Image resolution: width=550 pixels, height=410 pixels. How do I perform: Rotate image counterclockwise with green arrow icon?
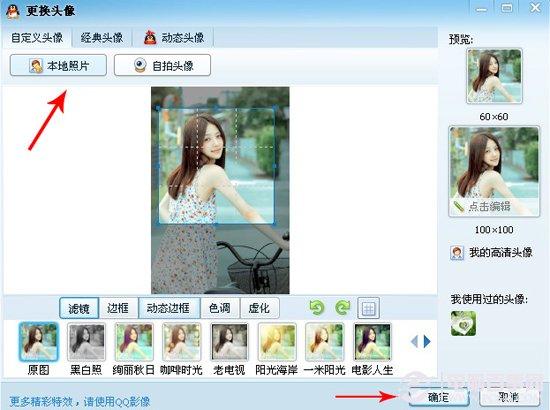click(317, 308)
